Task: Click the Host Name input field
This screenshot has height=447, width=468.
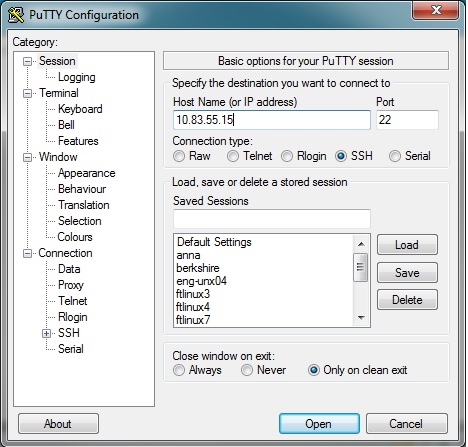Action: (x=272, y=120)
